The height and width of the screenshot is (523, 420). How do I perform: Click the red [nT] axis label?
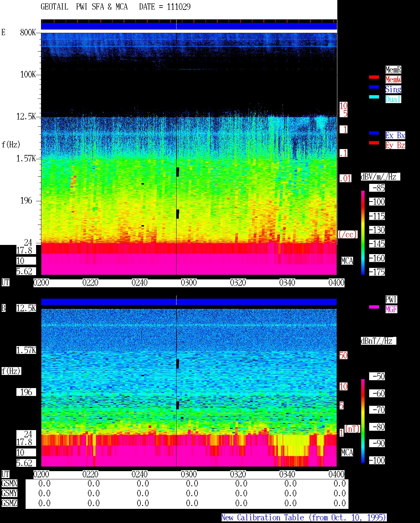(352, 429)
